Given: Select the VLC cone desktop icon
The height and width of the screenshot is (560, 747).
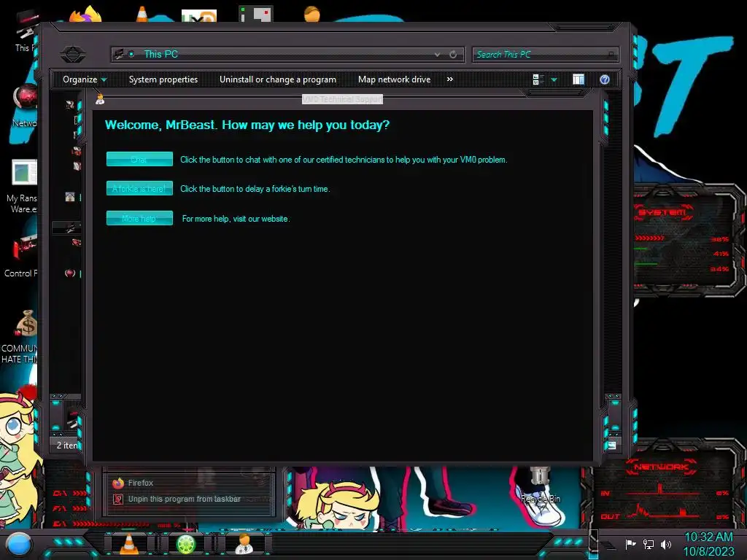Looking at the screenshot, I should point(142,13).
